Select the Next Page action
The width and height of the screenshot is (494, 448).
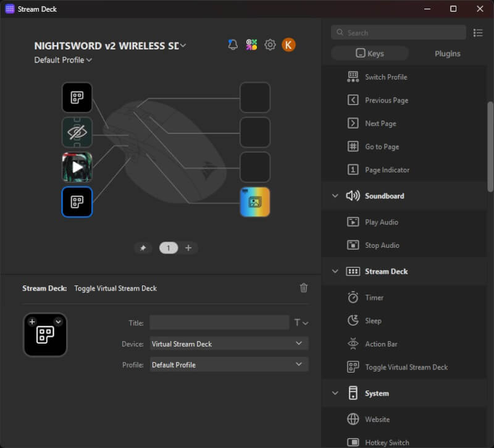[404, 123]
